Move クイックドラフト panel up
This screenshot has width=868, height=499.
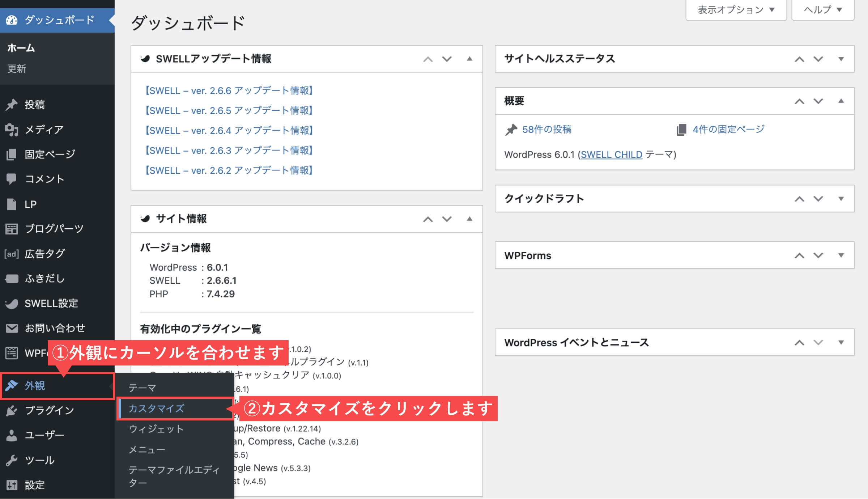(799, 199)
